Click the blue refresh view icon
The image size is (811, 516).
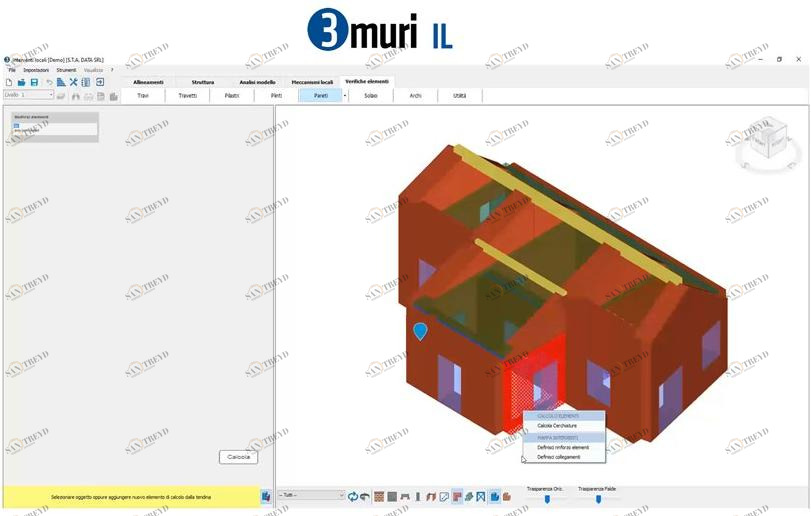click(x=353, y=496)
